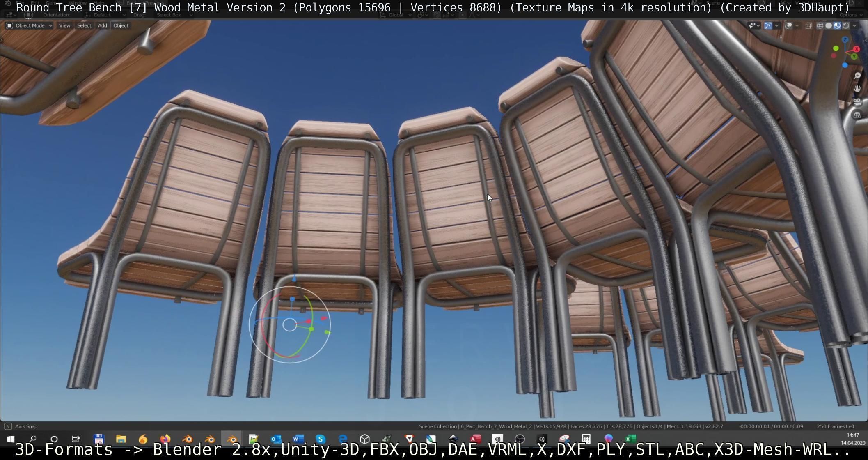Select solid viewport shading

pos(829,25)
